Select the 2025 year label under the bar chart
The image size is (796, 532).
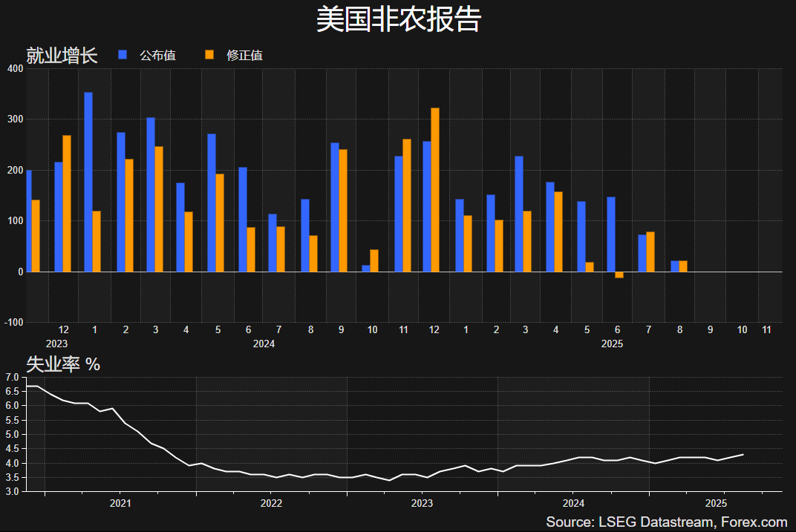612,344
